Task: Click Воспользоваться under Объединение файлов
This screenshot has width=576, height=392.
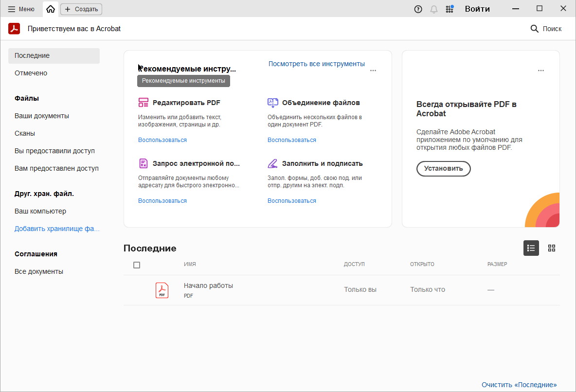Action: pos(292,140)
